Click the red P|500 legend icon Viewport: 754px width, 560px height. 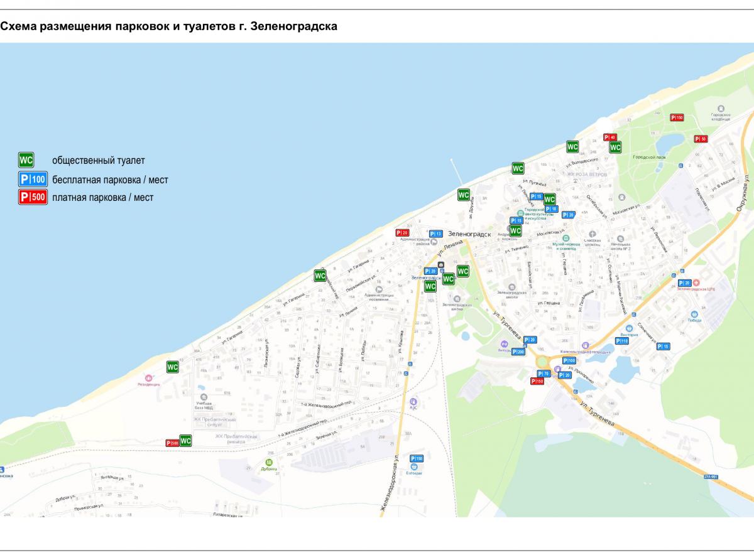click(33, 198)
